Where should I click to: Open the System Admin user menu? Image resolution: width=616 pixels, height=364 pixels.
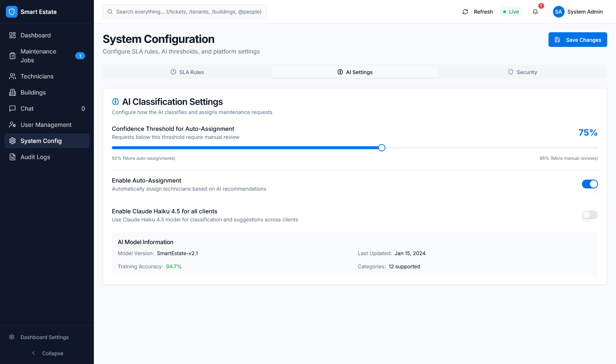pyautogui.click(x=578, y=12)
